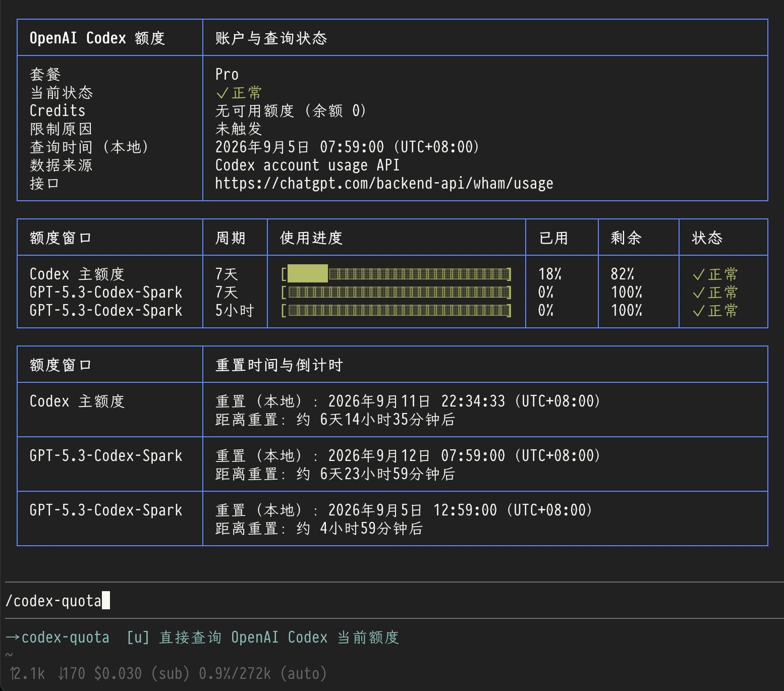
Task: Click the "OpenAI Codex 额度" table header
Action: [97, 38]
